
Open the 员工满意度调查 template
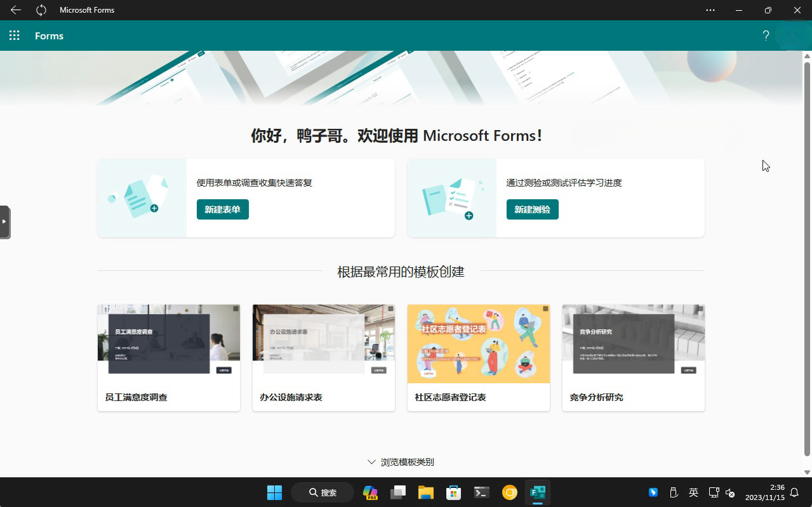168,357
